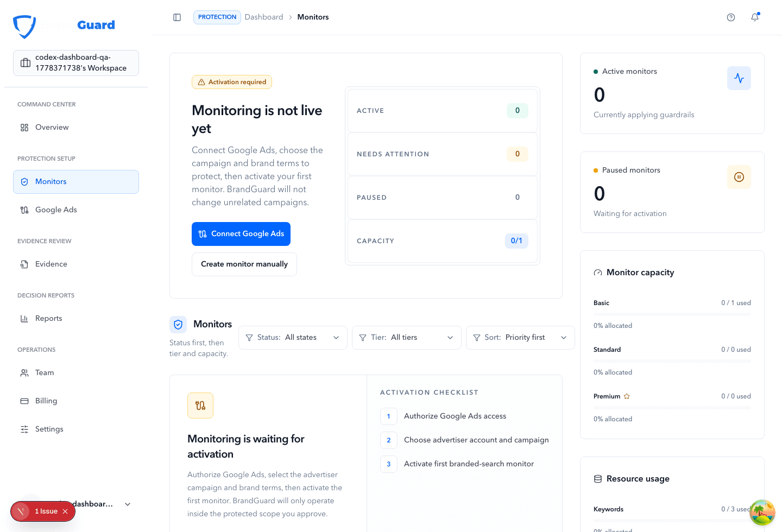Expand the account menu chevron
Image resolution: width=782 pixels, height=532 pixels.
coord(128,504)
